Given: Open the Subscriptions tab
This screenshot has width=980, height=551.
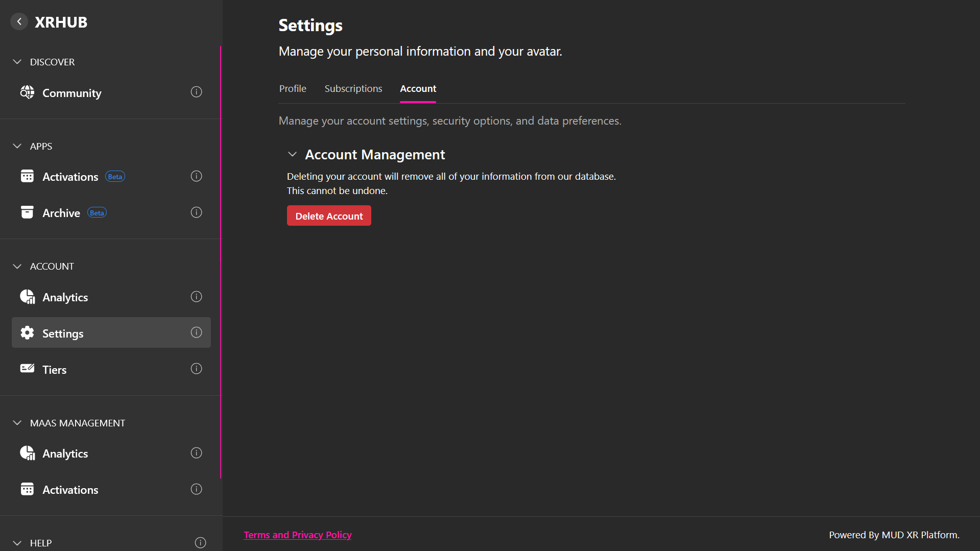Looking at the screenshot, I should pos(353,88).
